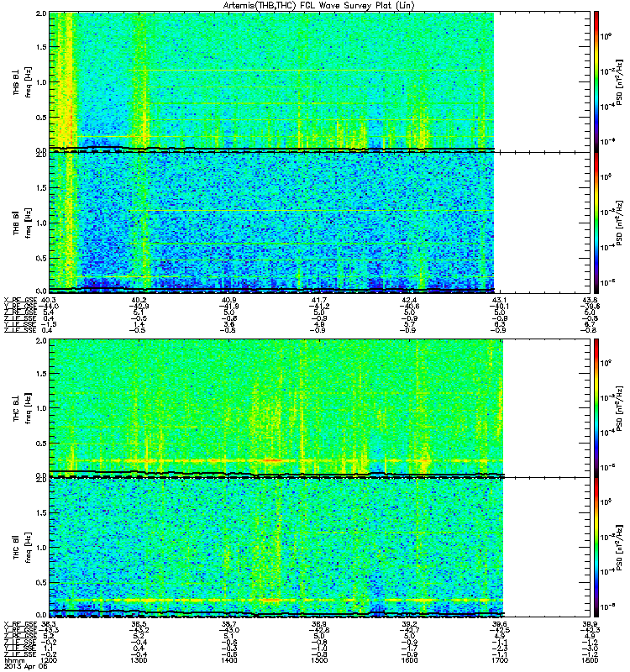630x672 pixels.
Task: Click the THB Y_RE_GSE value -41.9
Action: (228, 306)
